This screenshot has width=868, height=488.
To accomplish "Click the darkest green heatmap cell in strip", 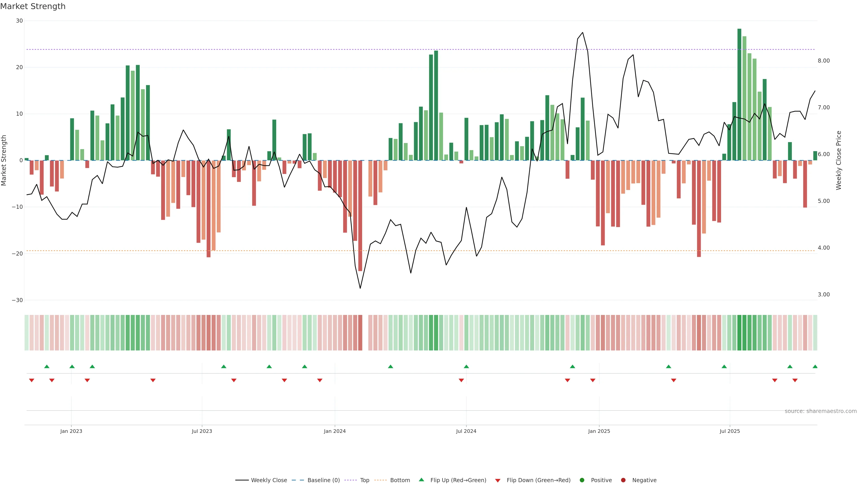I will (739, 333).
